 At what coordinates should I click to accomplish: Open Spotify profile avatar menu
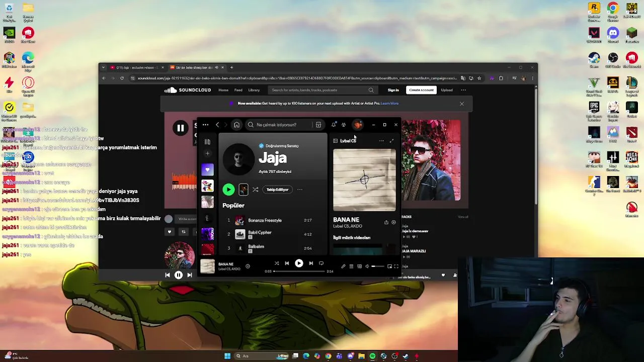[x=357, y=125]
